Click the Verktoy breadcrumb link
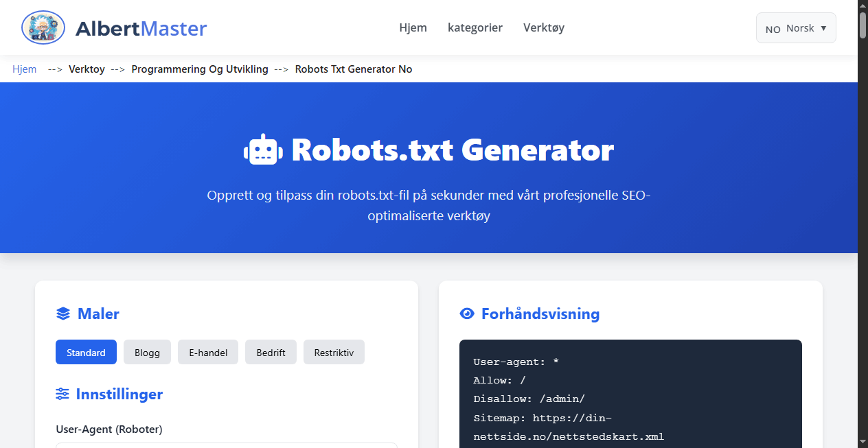 87,69
